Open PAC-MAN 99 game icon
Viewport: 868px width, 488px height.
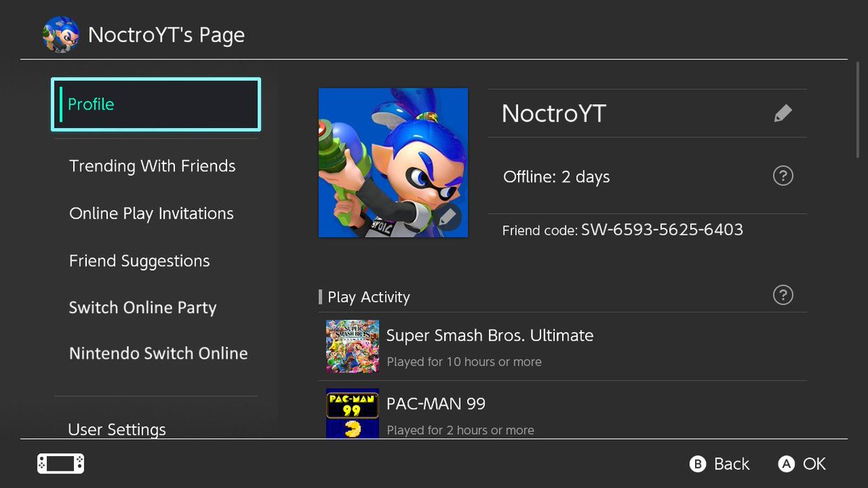pos(352,414)
